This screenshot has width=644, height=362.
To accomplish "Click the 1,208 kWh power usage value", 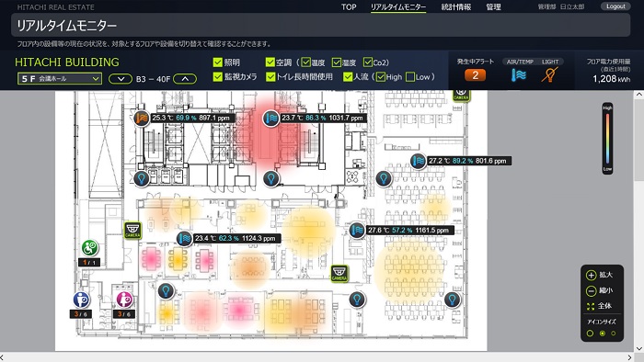I will (x=611, y=79).
